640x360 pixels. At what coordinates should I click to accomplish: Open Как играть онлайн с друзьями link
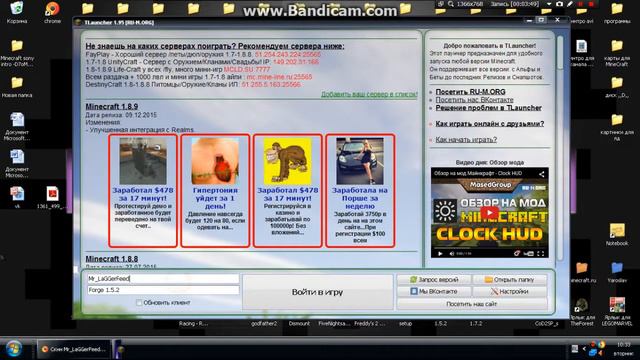(489, 124)
